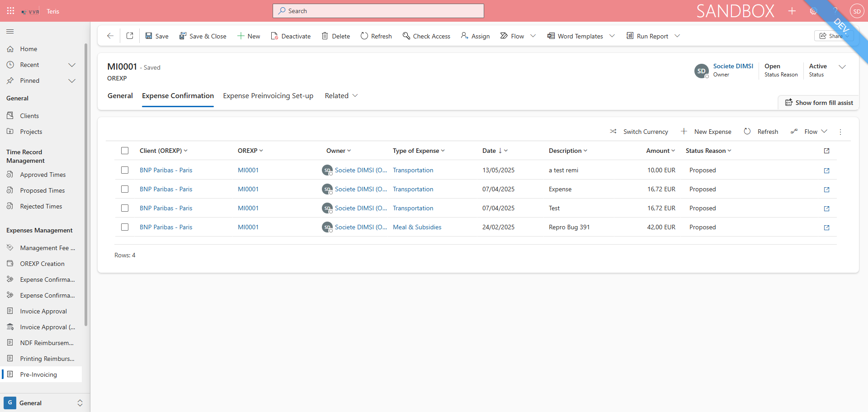Open Approved Times

pos(41,175)
